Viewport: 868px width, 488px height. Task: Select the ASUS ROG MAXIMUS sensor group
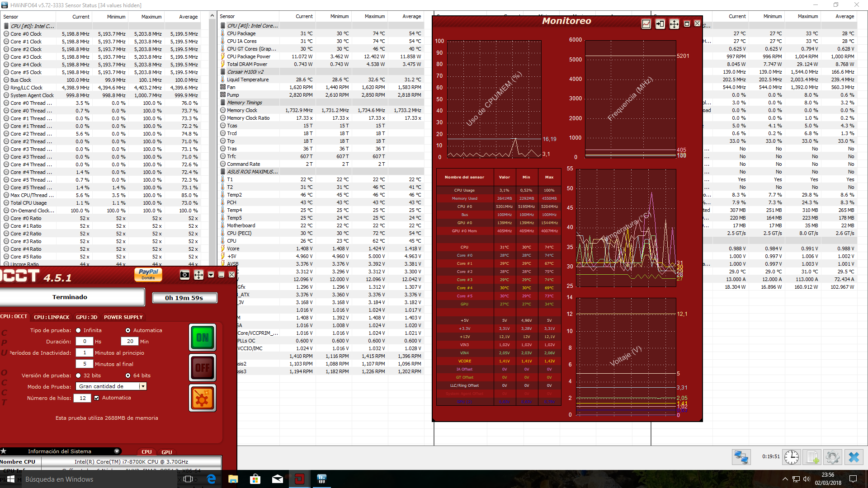(x=252, y=172)
